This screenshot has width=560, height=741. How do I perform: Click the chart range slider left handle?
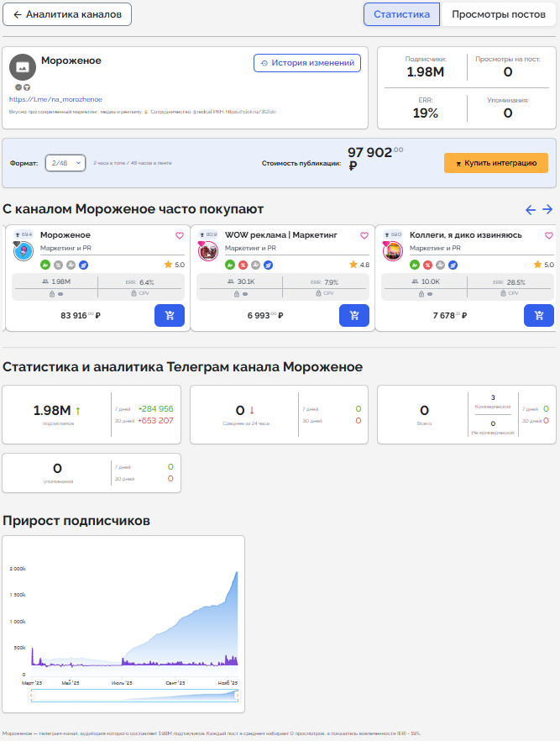[32, 696]
